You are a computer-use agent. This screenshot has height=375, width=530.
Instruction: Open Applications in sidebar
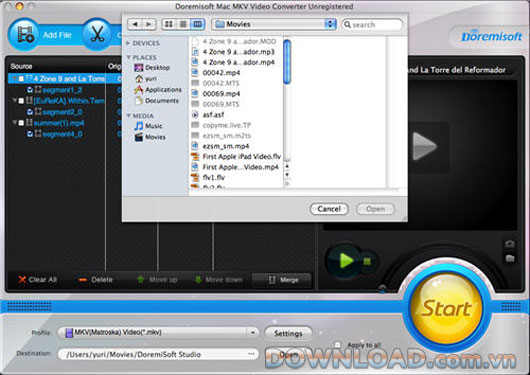[x=158, y=90]
